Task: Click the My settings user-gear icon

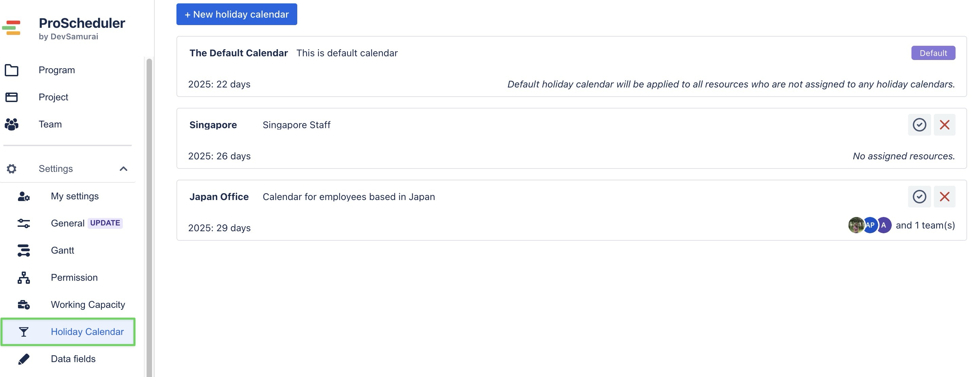Action: 24,197
